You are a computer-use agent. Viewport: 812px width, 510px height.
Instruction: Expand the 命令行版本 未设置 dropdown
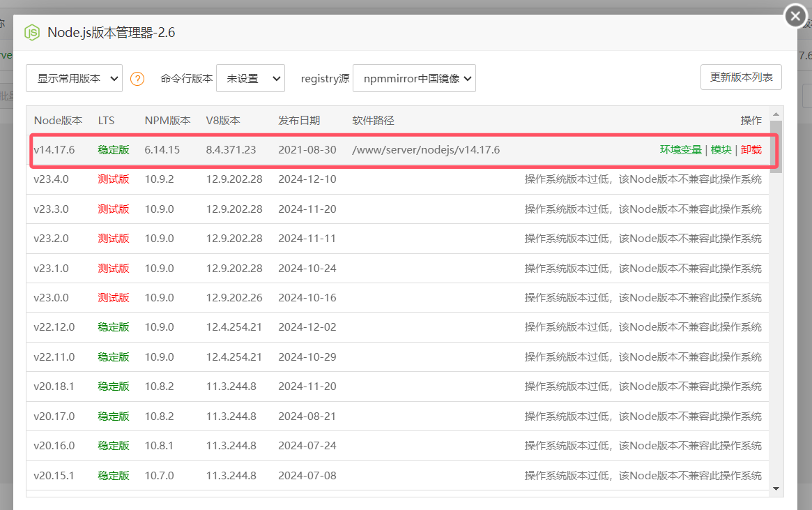250,78
